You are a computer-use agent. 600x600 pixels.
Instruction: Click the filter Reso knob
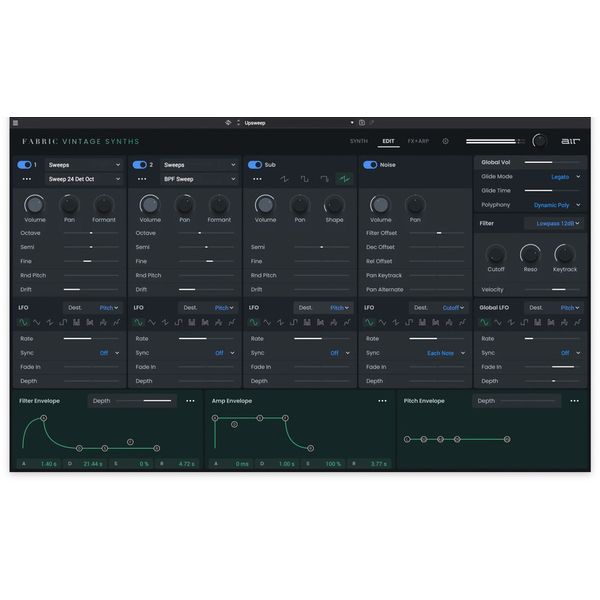530,254
